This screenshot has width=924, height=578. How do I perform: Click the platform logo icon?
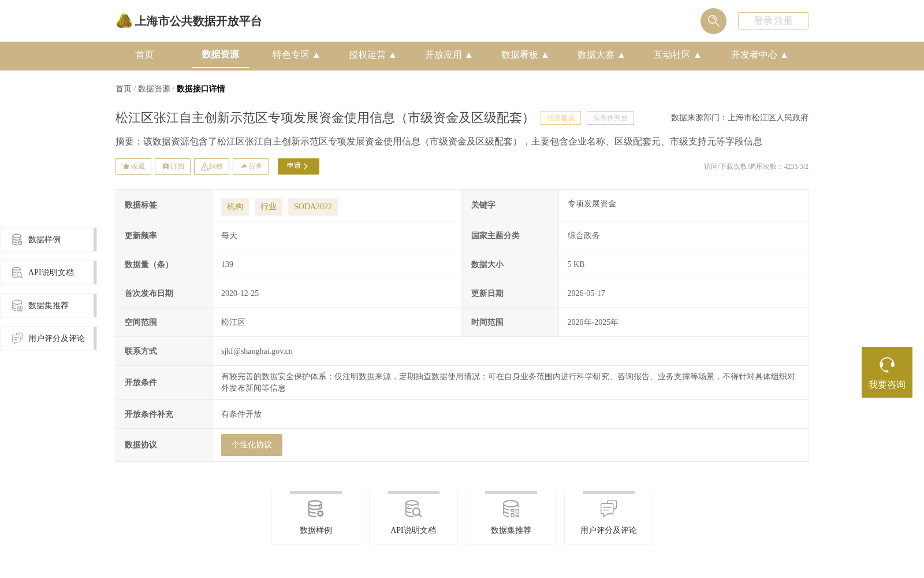coord(124,21)
